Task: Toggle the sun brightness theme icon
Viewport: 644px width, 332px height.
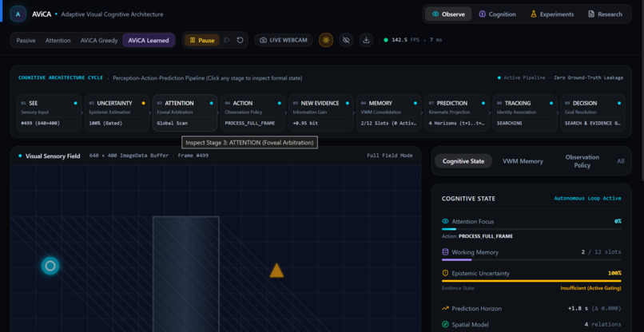Action: [326, 40]
